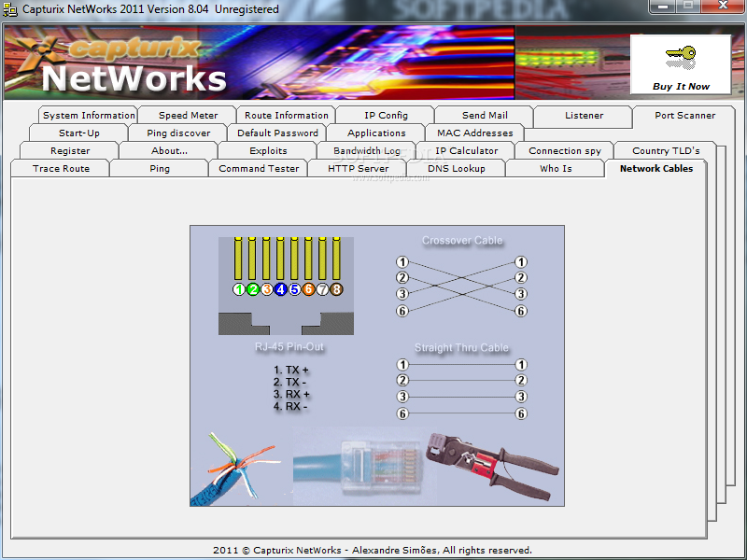This screenshot has width=747, height=560.
Task: Open the Command Tester tab
Action: pos(259,168)
